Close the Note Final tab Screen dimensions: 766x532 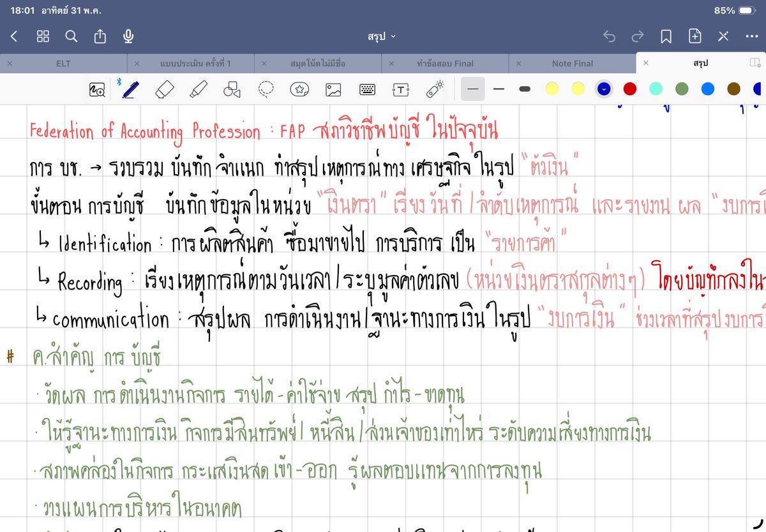[x=518, y=63]
